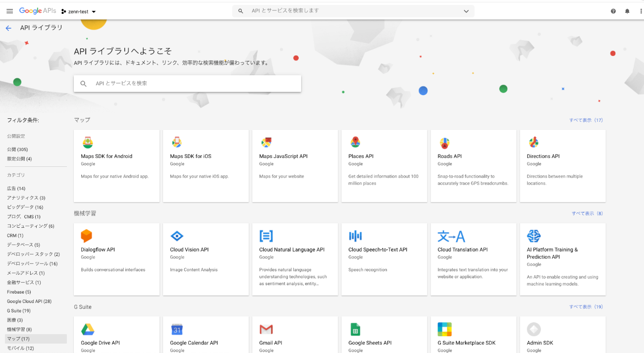Open the Roads API icon

click(x=444, y=143)
